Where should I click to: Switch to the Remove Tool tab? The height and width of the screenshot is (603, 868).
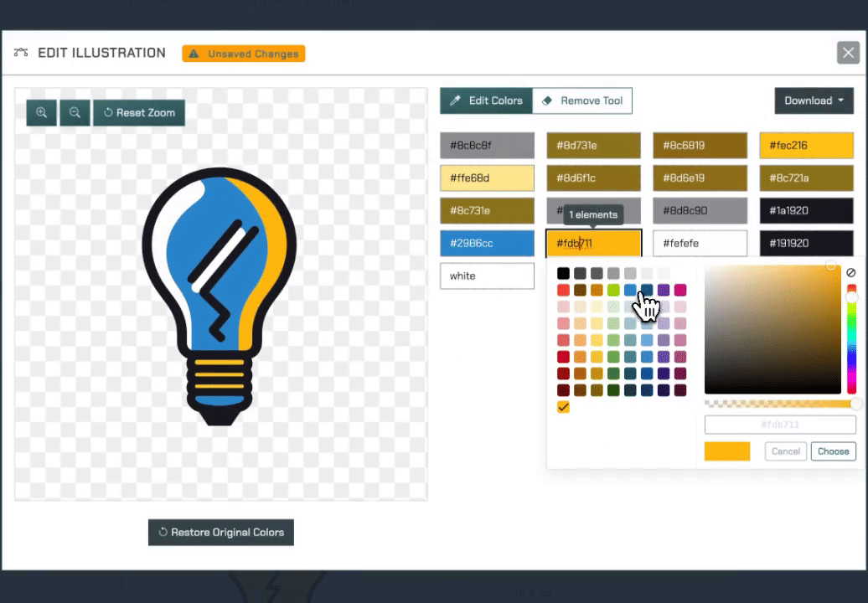pos(582,100)
